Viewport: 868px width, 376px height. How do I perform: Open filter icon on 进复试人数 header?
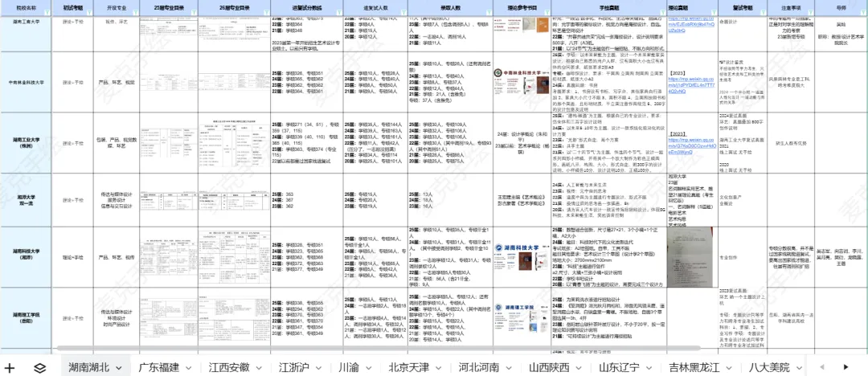[403, 11]
